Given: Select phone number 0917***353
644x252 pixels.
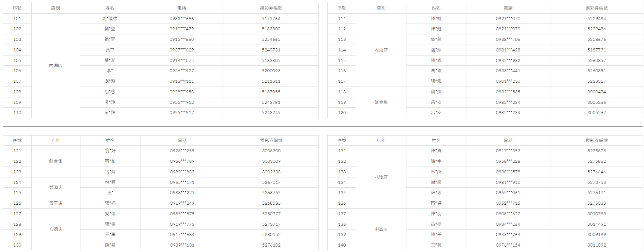Looking at the screenshot, I should click(x=508, y=151).
